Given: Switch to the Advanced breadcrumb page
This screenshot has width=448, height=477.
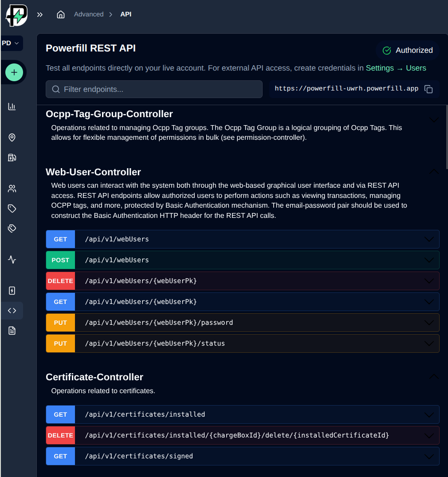Looking at the screenshot, I should (89, 14).
